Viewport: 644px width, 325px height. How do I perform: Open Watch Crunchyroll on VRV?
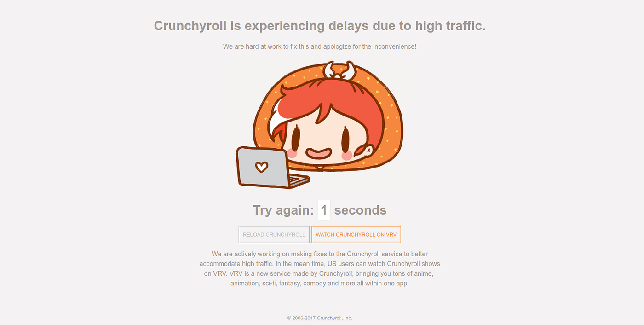(x=356, y=234)
